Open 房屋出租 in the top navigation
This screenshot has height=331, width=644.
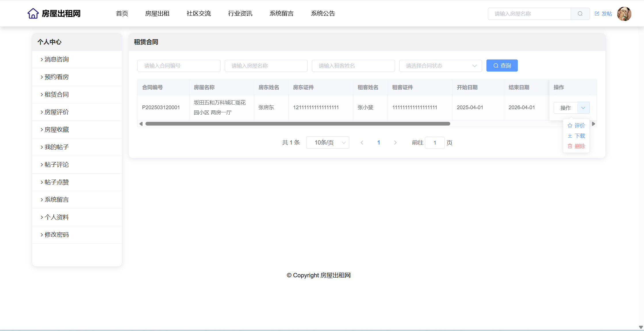click(x=157, y=14)
